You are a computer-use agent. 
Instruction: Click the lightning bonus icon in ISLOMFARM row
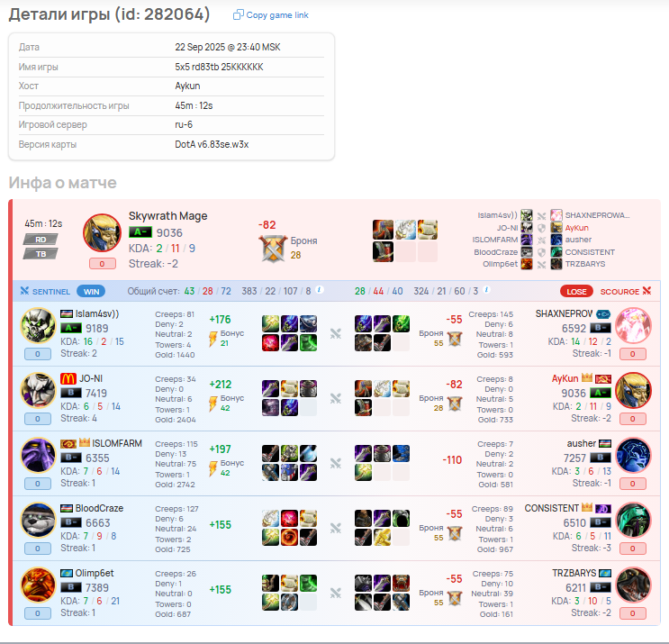(x=212, y=468)
